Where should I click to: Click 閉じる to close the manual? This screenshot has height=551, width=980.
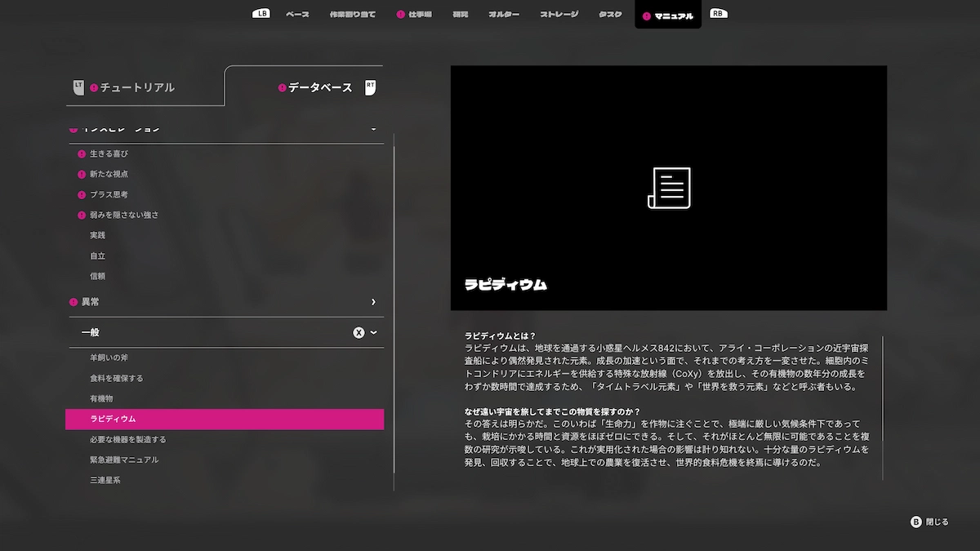[937, 522]
